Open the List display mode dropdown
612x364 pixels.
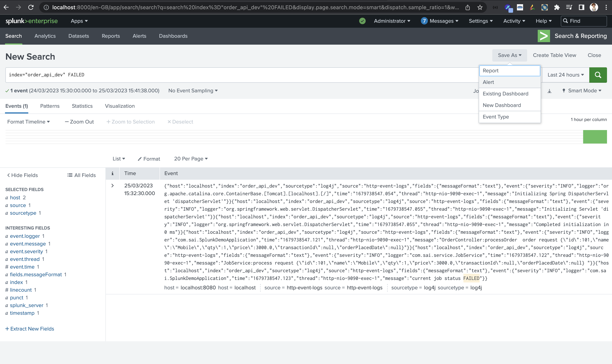pos(119,159)
